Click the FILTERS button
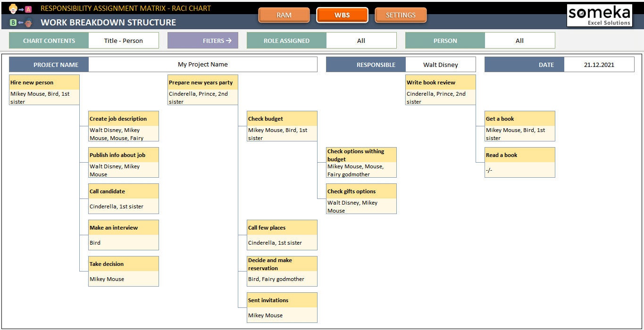 click(202, 40)
